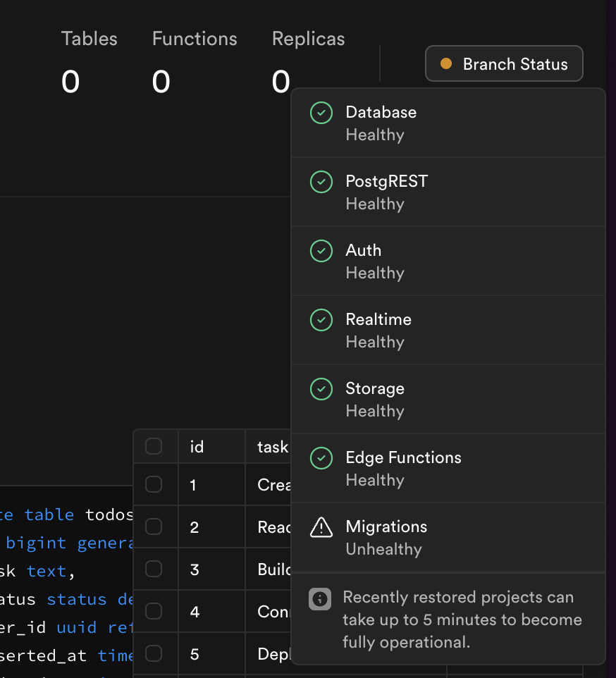Click the Migrations warning triangle icon
This screenshot has width=616, height=678.
321,527
